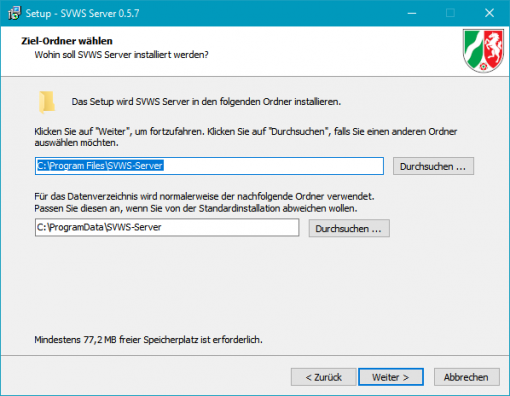This screenshot has height=396, width=510.
Task: Click the Program Files install path field
Action: tap(209, 166)
